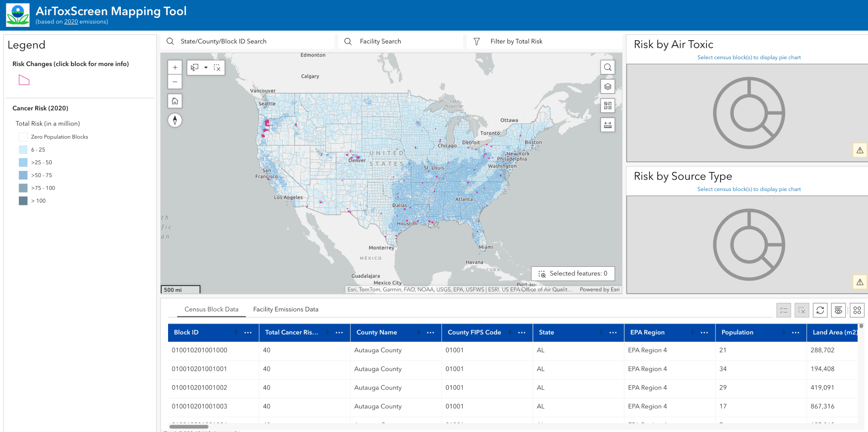Screen dimensions: 868x432
Task: Open the map search magnifier widget
Action: 608,67
